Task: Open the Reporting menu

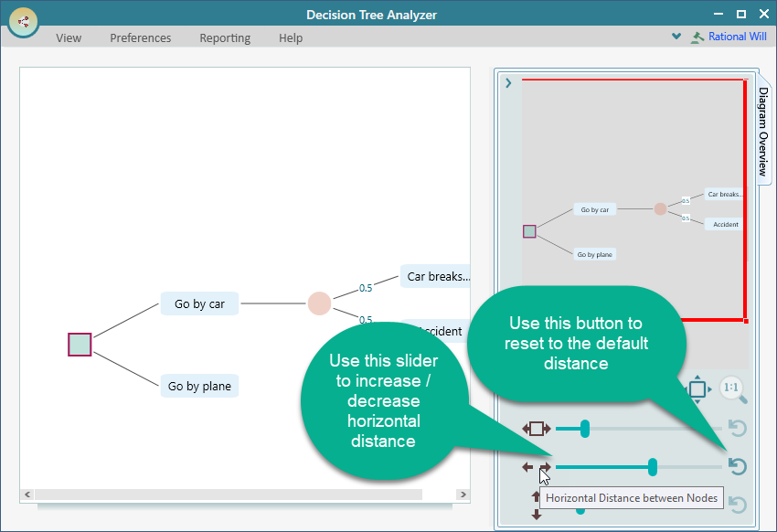Action: (225, 38)
